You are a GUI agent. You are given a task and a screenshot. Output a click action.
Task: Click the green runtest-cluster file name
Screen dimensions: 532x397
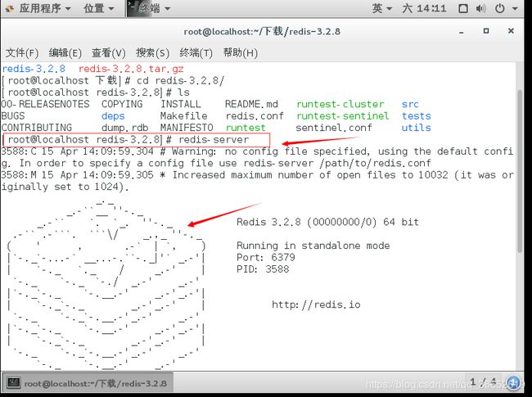coord(340,104)
